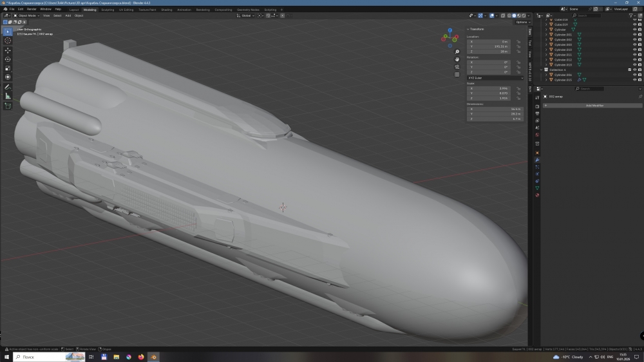Open the XYZ Euler rotation mode dropdown
644x362 pixels.
(x=495, y=78)
